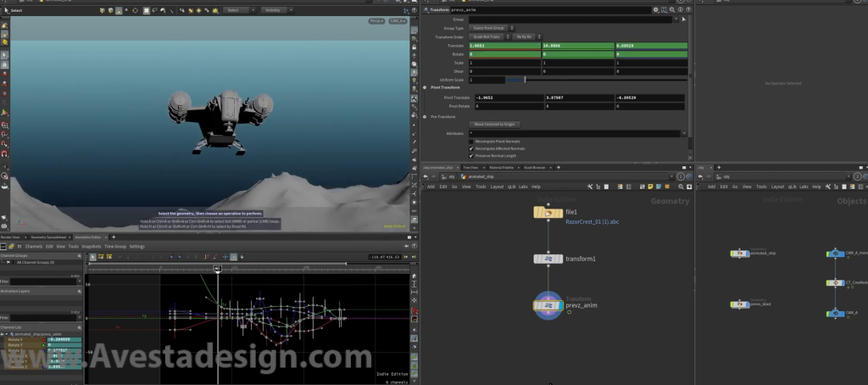Click the pmis_blast geometry node

pyautogui.click(x=739, y=304)
